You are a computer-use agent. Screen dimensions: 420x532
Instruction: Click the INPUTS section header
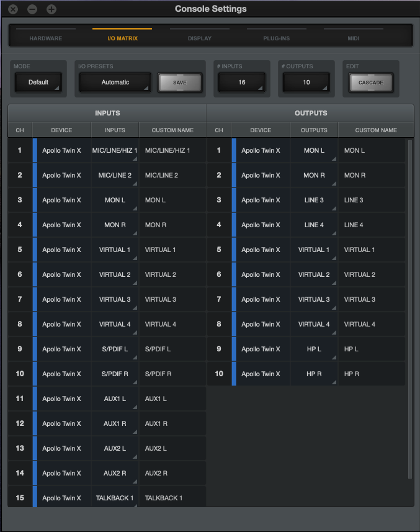[107, 113]
